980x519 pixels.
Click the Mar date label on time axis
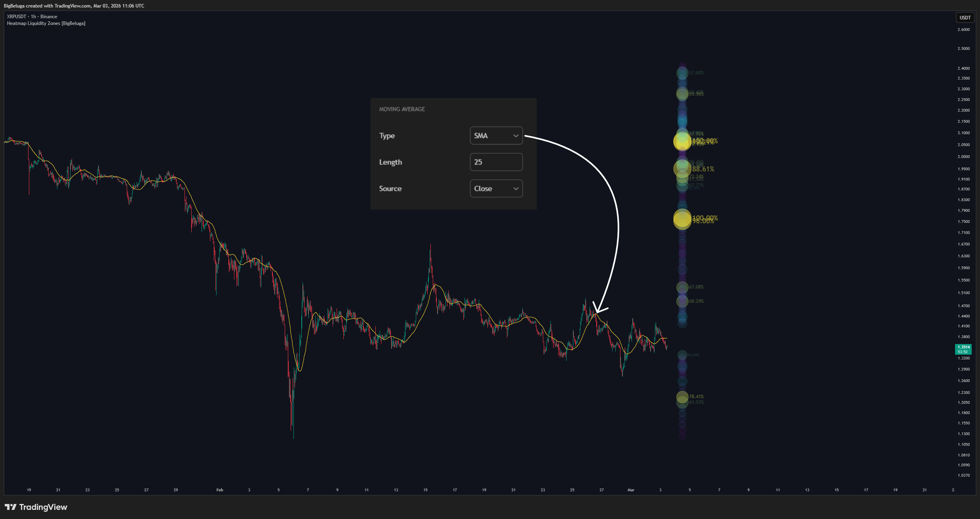[631, 490]
